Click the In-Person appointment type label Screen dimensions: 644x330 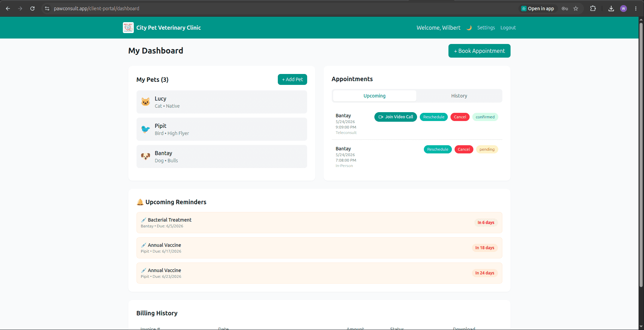tap(344, 166)
